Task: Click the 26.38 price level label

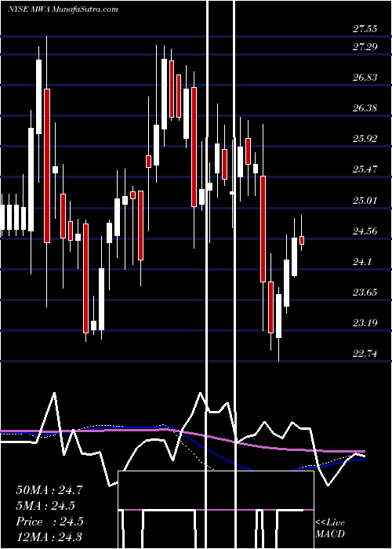Action: coord(365,108)
